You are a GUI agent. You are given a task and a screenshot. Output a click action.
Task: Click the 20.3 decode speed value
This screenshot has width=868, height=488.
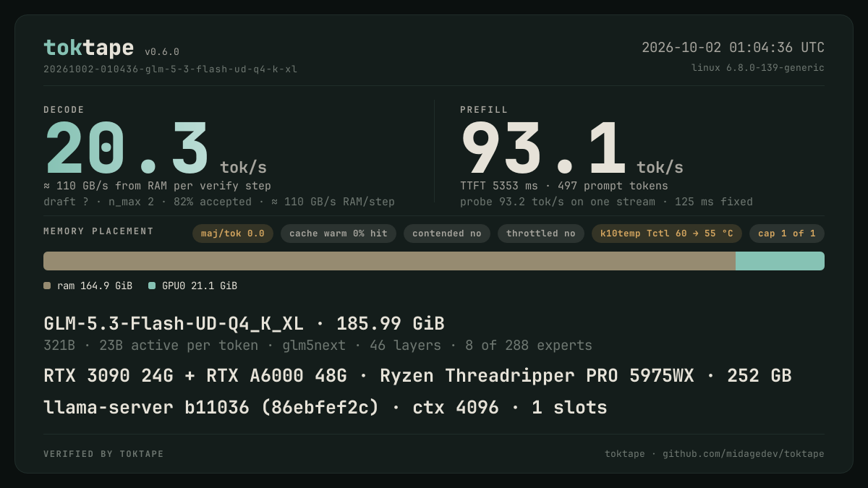[127, 149]
